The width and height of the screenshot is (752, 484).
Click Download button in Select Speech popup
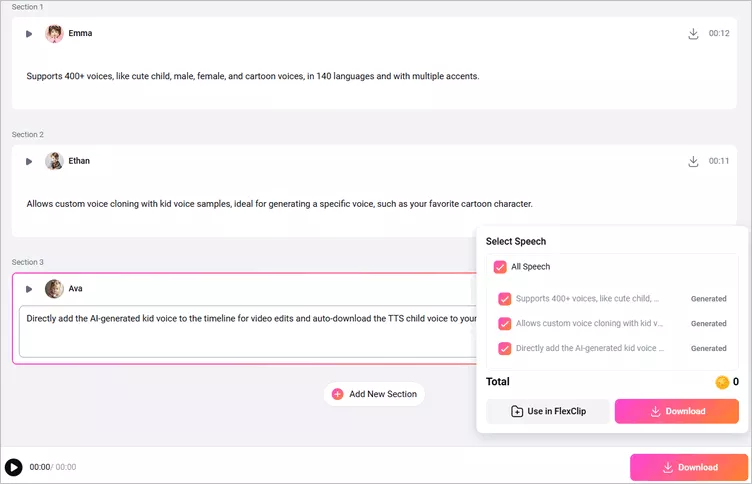tap(676, 411)
